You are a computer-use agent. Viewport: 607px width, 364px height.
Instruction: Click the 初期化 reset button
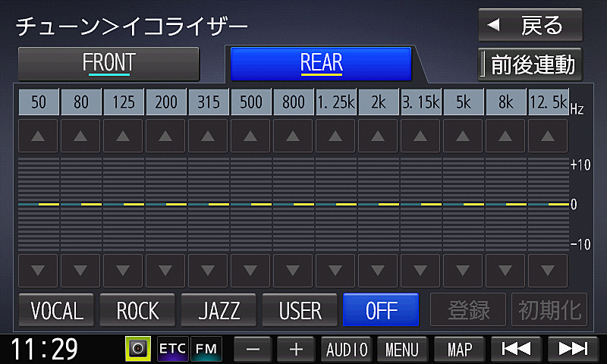point(549,310)
